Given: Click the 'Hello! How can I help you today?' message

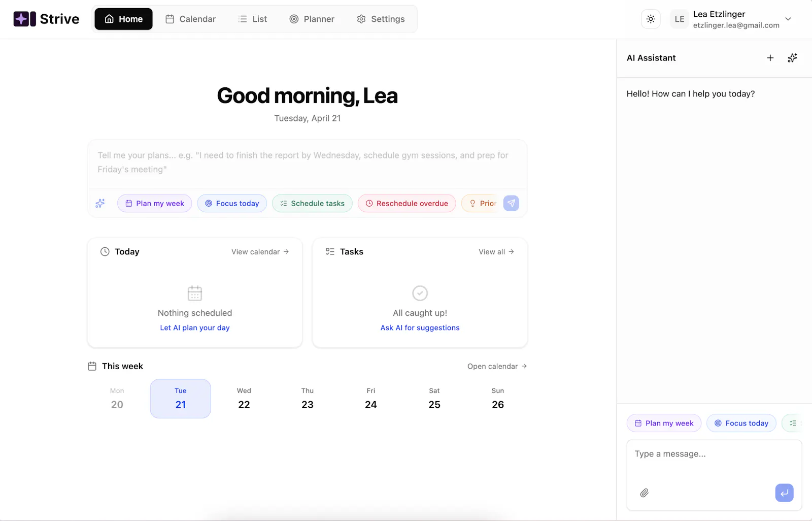Looking at the screenshot, I should click(x=691, y=94).
